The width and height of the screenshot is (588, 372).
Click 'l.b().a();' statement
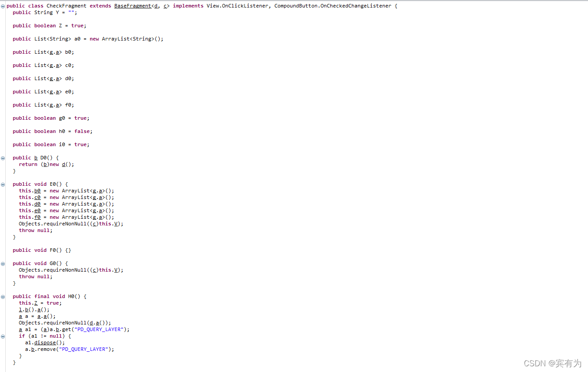click(x=34, y=309)
